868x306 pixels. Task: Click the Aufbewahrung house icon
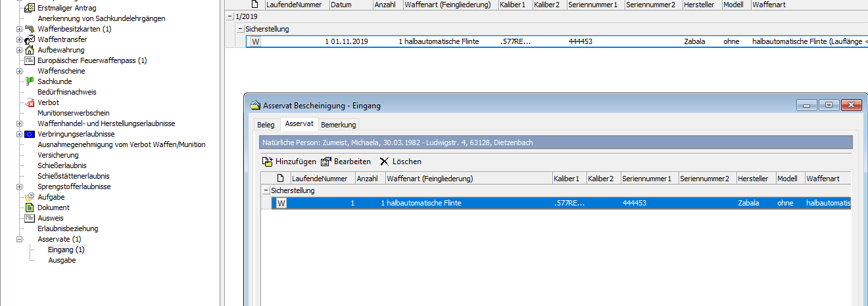coord(30,50)
